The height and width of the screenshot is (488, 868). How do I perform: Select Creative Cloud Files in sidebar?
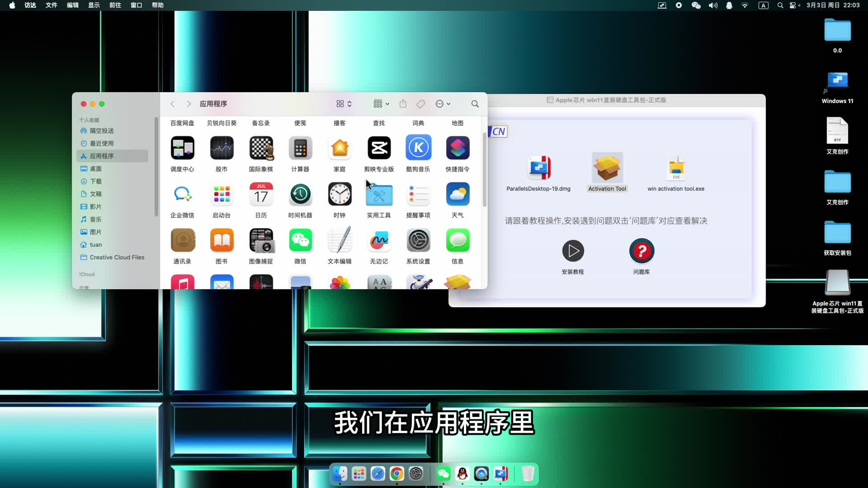[x=117, y=257]
